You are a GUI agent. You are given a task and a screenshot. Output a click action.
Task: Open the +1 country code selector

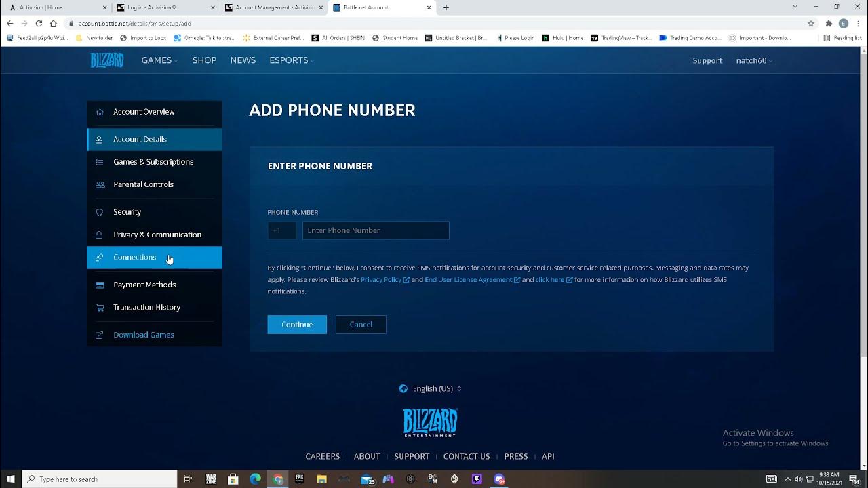click(x=282, y=230)
